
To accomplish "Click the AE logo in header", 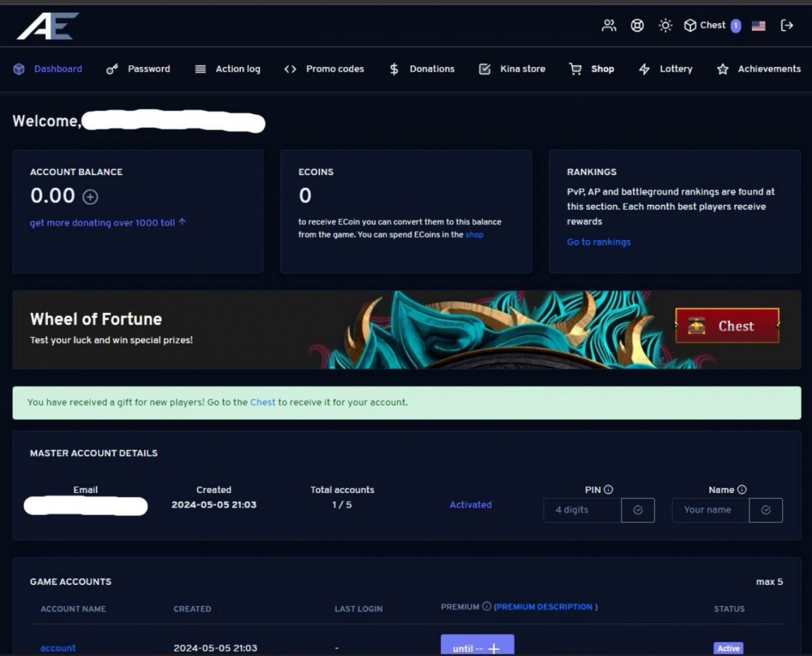I will (x=47, y=26).
